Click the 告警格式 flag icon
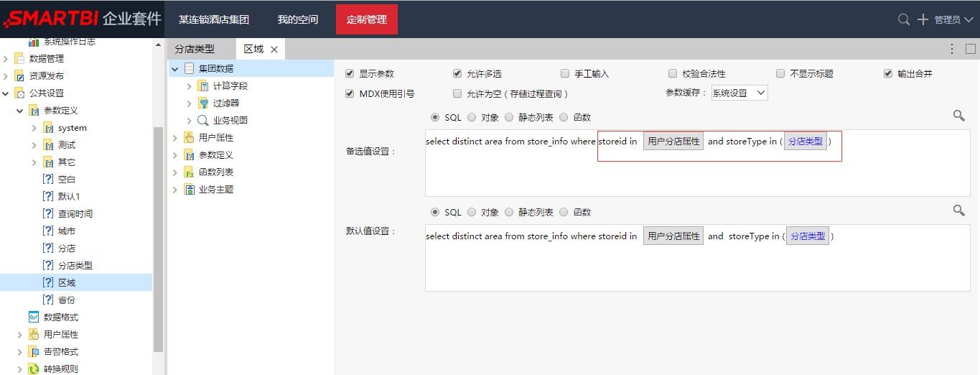The height and width of the screenshot is (375, 980). click(x=34, y=351)
